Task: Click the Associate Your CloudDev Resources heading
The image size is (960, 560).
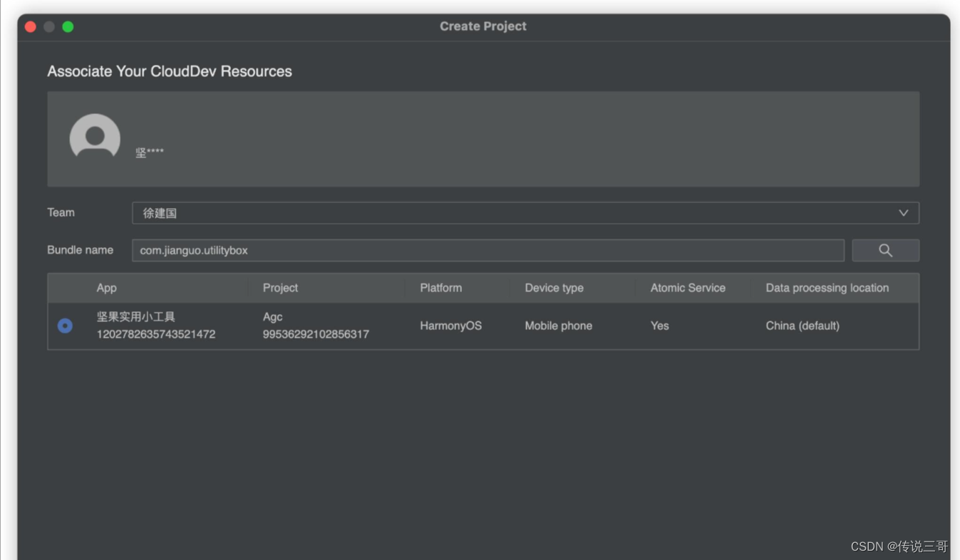Action: point(170,71)
